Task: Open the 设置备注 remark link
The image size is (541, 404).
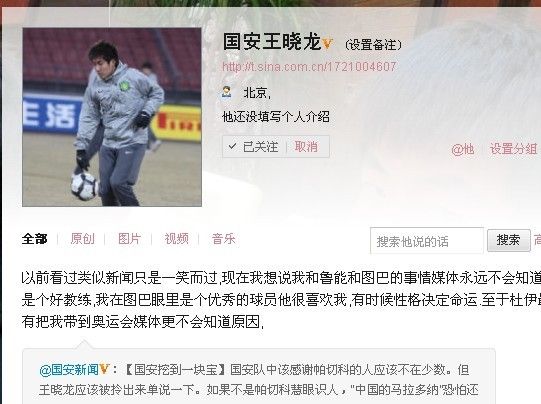Action: (373, 45)
